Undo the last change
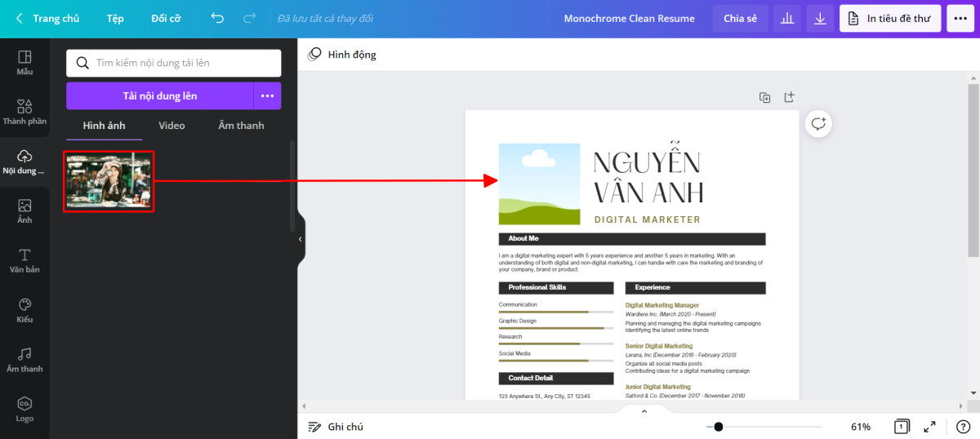This screenshot has height=439, width=980. click(x=217, y=18)
